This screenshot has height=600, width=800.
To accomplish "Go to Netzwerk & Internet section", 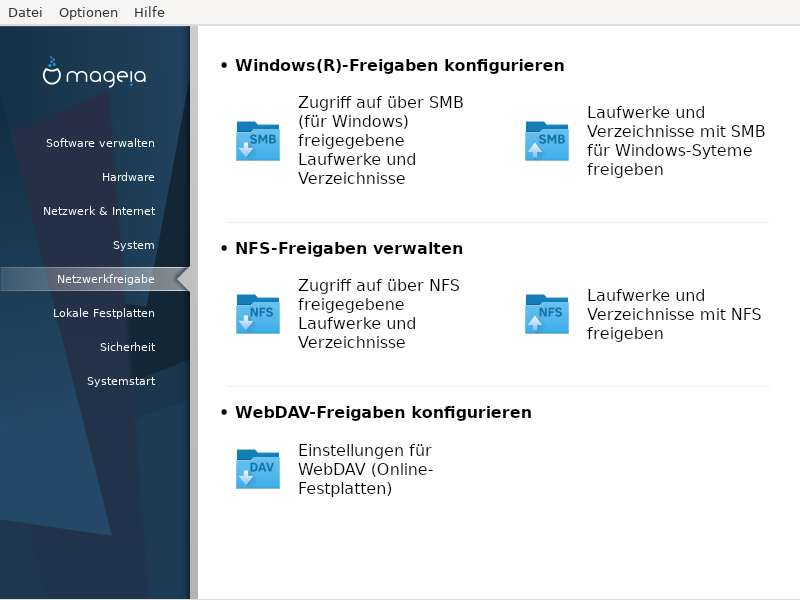I will pyautogui.click(x=99, y=211).
